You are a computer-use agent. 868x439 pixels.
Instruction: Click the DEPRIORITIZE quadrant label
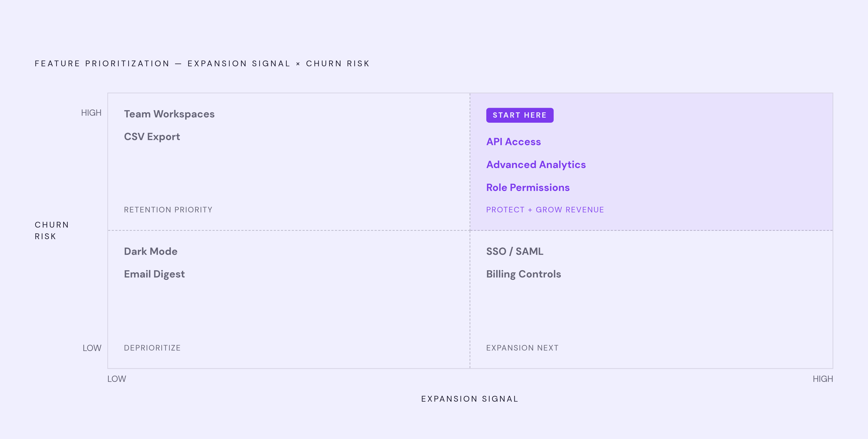tap(152, 348)
